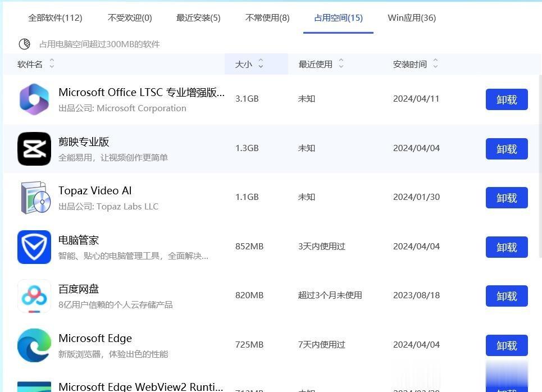Click the Microsoft Edge app icon
The height and width of the screenshot is (392, 542).
pyautogui.click(x=34, y=345)
